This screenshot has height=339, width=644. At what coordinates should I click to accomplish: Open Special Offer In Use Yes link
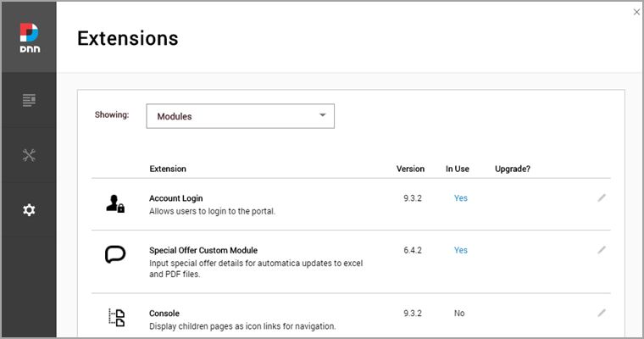[460, 251]
